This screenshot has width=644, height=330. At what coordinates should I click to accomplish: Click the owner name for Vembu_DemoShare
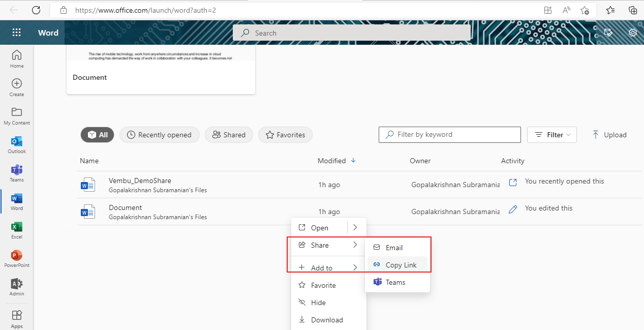[455, 185]
